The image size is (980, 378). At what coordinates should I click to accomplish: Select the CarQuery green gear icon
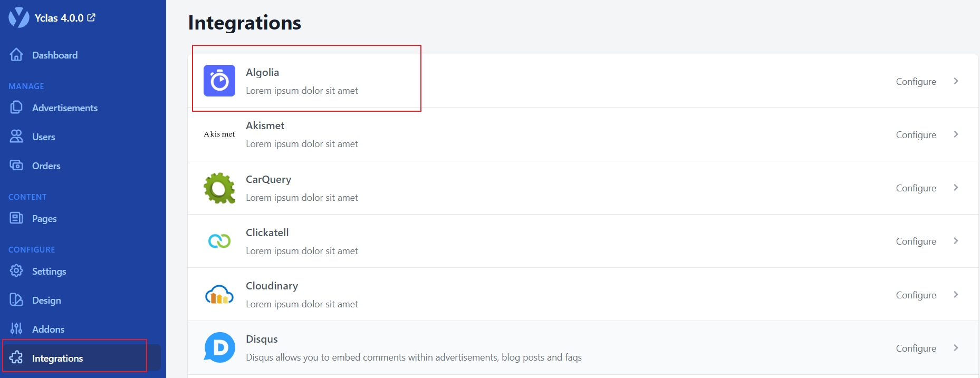pyautogui.click(x=219, y=188)
